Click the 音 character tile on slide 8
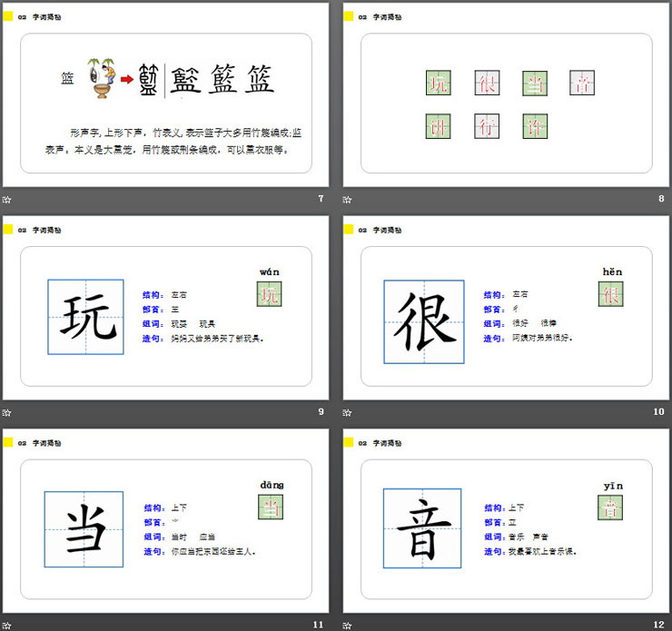Screen dimensions: 672x631 coord(582,84)
